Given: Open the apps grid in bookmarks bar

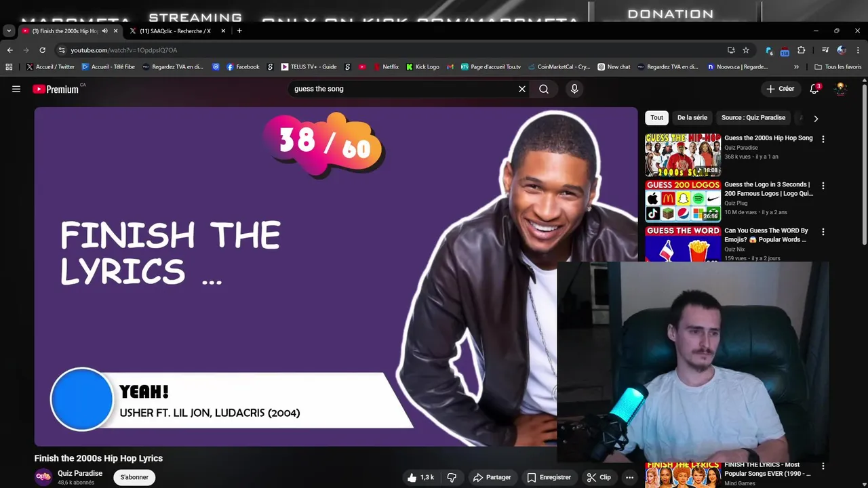Looking at the screenshot, I should [9, 66].
